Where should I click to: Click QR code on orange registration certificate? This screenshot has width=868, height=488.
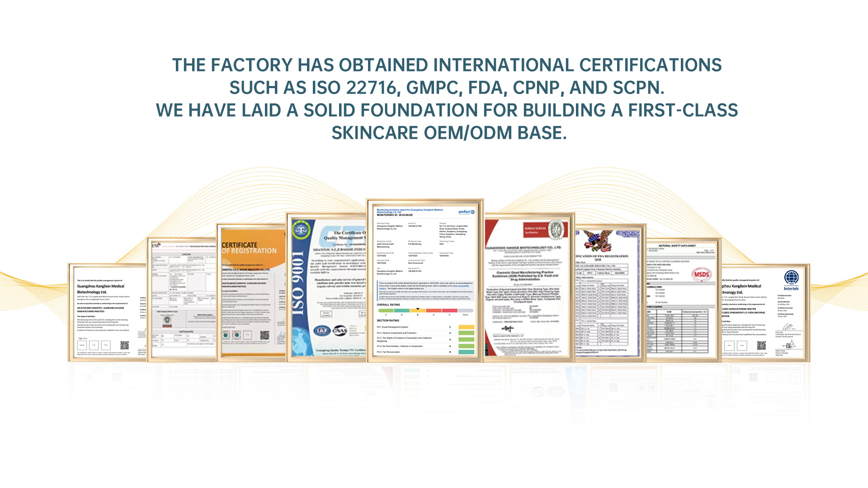[x=264, y=335]
